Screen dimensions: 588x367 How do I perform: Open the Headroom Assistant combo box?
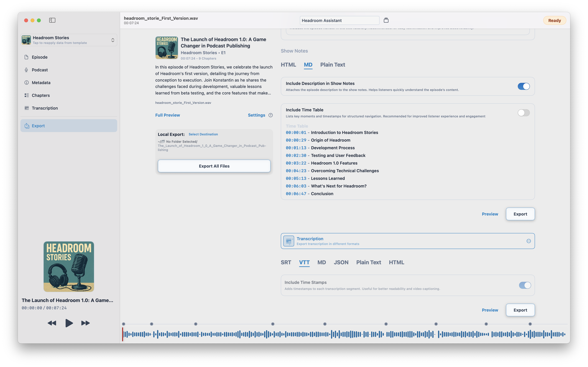point(339,20)
